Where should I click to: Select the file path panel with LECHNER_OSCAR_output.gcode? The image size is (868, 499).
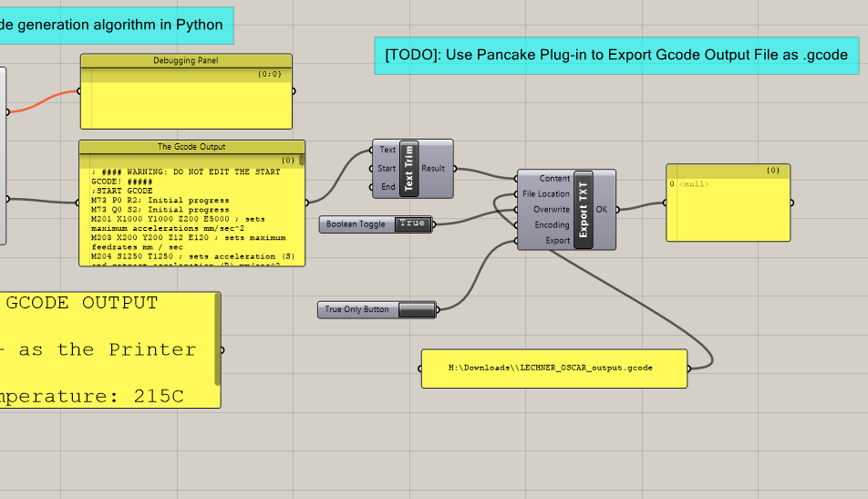(x=554, y=369)
